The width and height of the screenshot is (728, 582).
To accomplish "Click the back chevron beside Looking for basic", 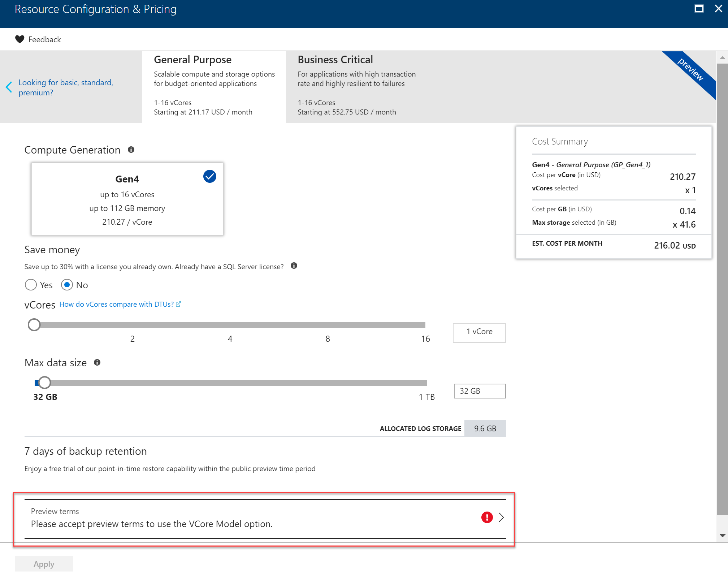I will (9, 87).
